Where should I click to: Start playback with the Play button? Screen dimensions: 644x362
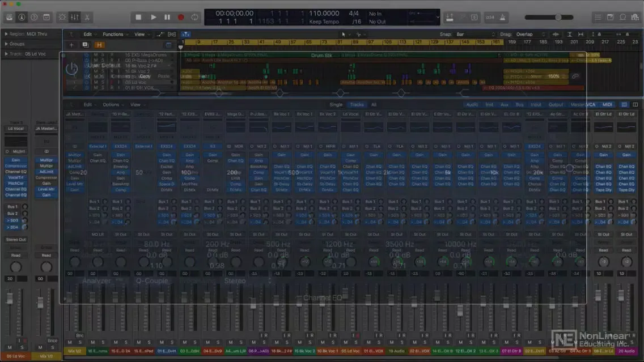pos(153,17)
